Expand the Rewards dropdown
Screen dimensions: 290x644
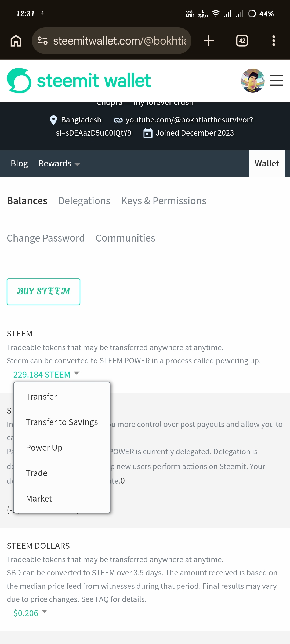point(59,163)
